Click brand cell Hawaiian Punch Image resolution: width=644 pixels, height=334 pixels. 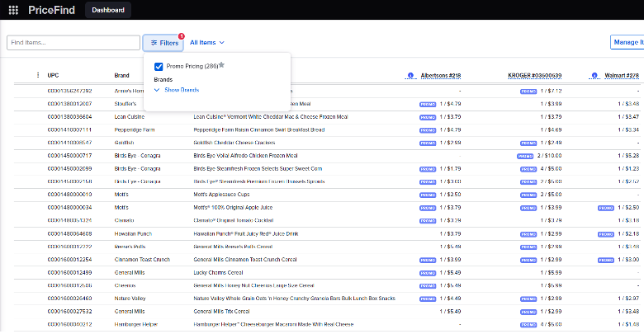pos(133,234)
